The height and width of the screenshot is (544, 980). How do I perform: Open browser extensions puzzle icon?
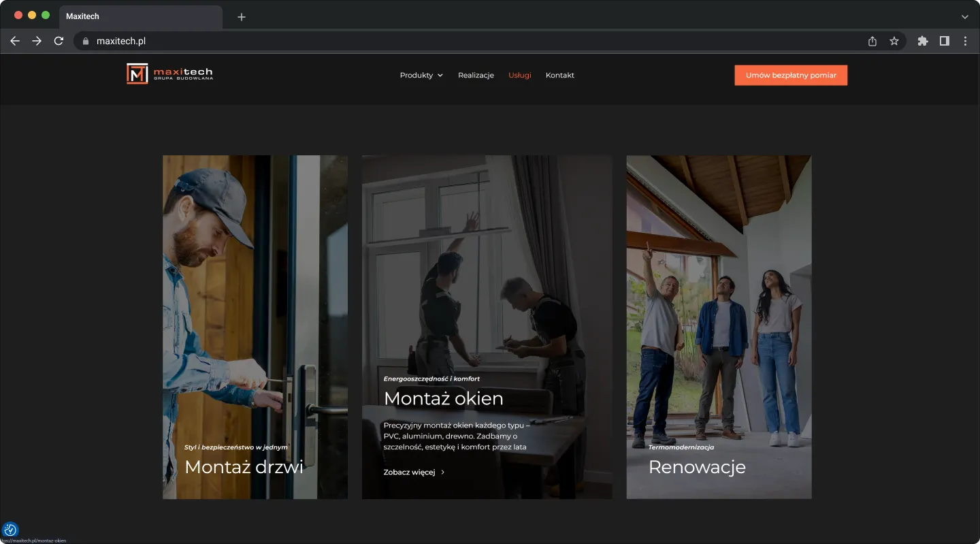pyautogui.click(x=923, y=41)
